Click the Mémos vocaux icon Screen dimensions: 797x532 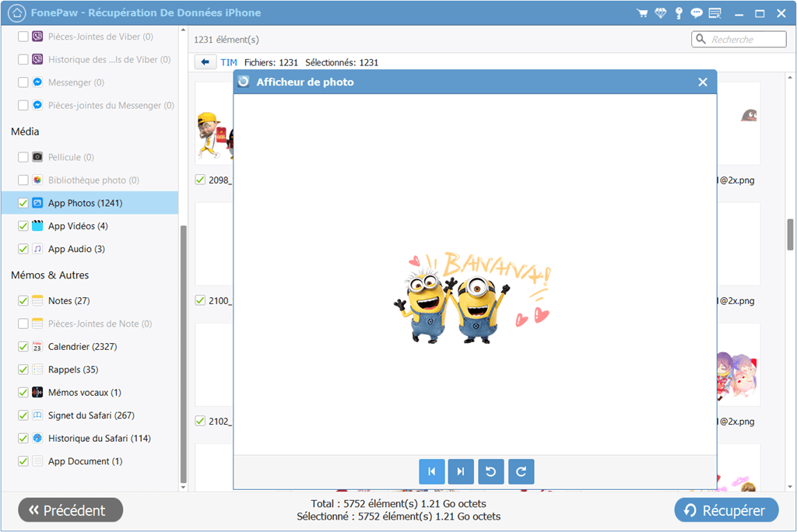click(37, 392)
